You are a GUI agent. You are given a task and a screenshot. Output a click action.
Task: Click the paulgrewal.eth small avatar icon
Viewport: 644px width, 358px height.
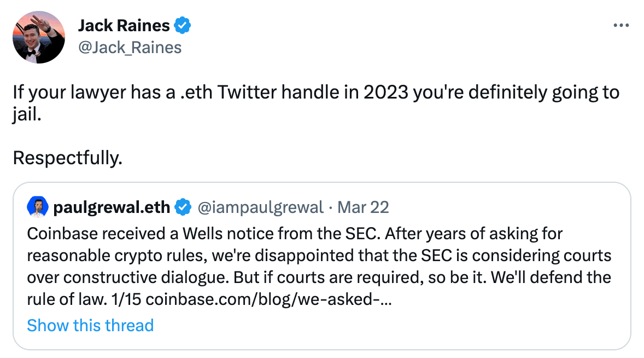pos(37,207)
